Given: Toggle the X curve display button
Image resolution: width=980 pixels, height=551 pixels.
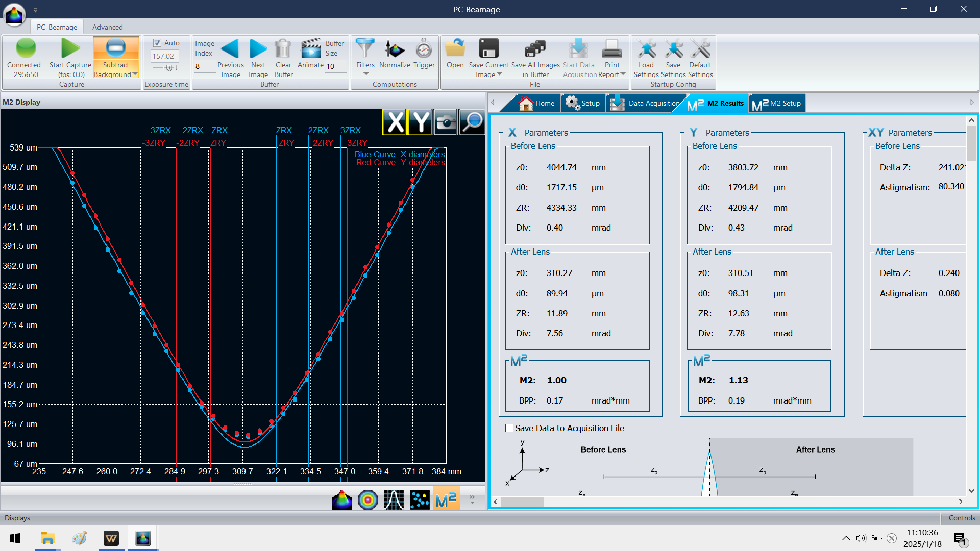Looking at the screenshot, I should (x=395, y=122).
